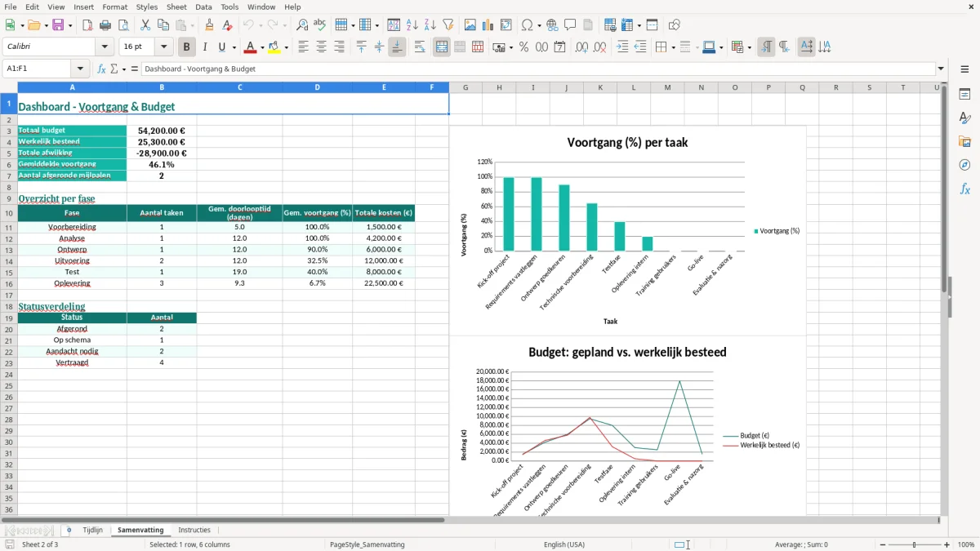Open the Styles menu
Image resolution: width=980 pixels, height=551 pixels.
point(147,7)
